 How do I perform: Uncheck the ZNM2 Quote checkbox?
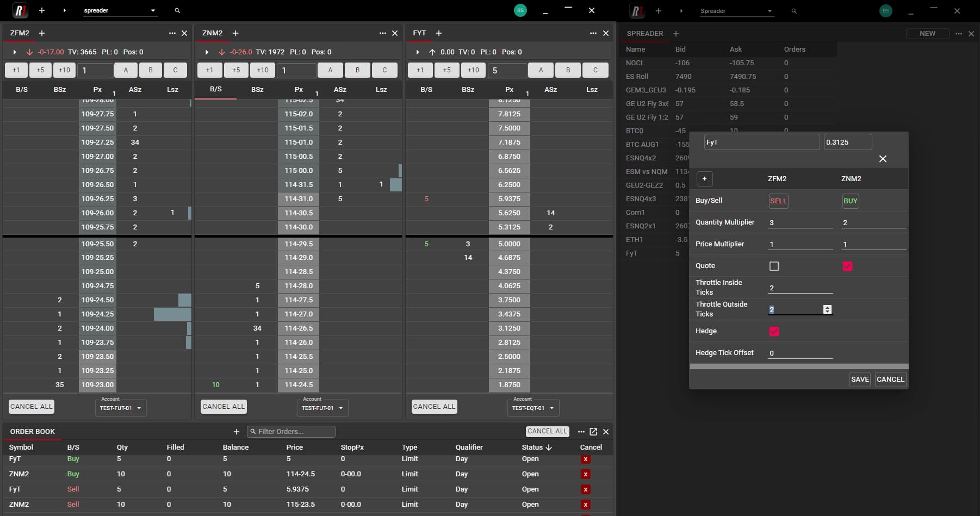pos(848,266)
